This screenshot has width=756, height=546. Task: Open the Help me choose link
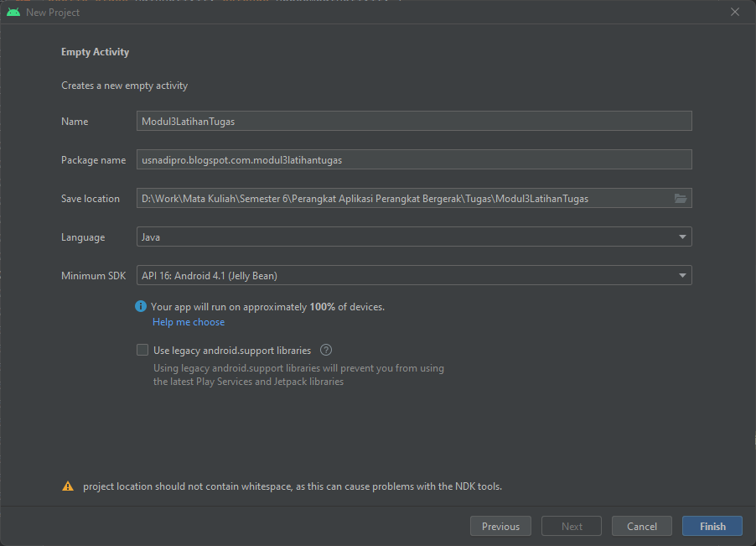point(189,322)
